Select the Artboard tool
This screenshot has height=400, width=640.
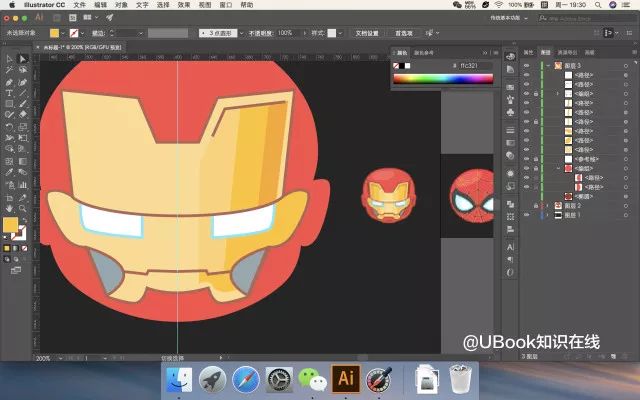tap(9, 198)
